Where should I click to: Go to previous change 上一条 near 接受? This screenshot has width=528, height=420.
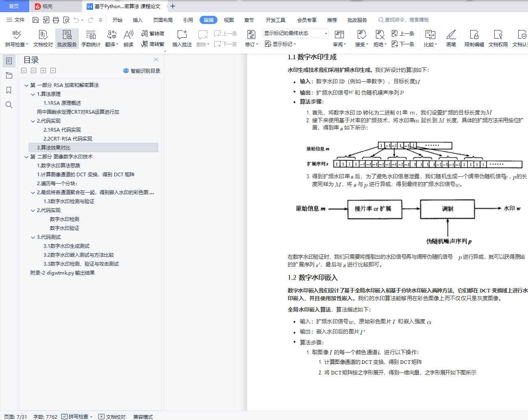click(x=403, y=34)
